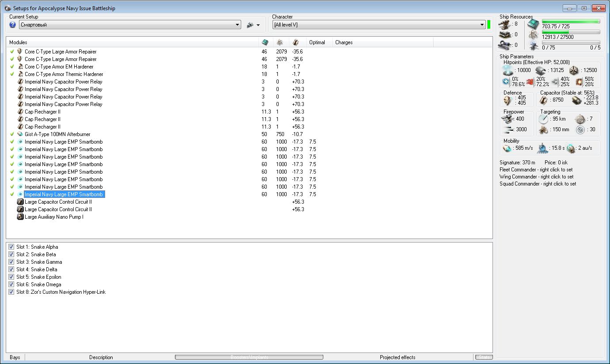
Task: Select Large Capacitor Control Circuit II first row
Action: (x=58, y=202)
